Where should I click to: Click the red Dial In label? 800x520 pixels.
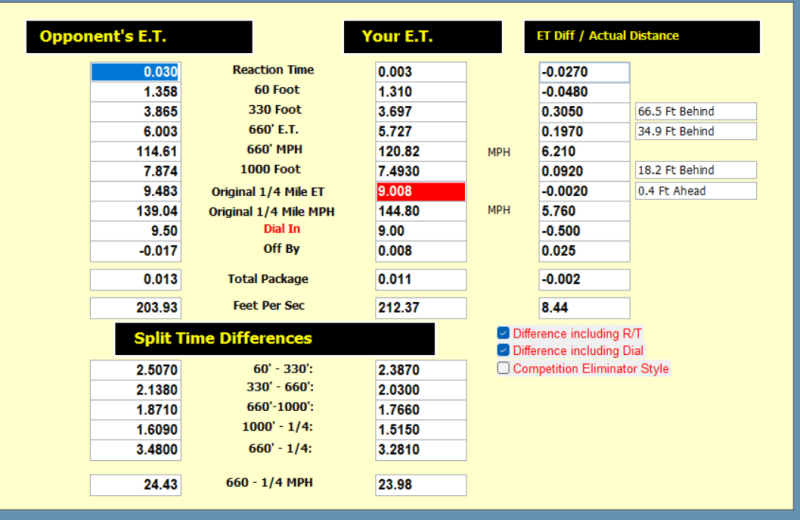click(x=282, y=229)
